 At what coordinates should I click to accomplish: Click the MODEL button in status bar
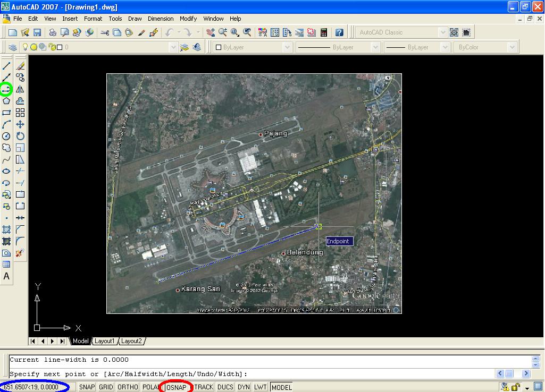tap(281, 387)
